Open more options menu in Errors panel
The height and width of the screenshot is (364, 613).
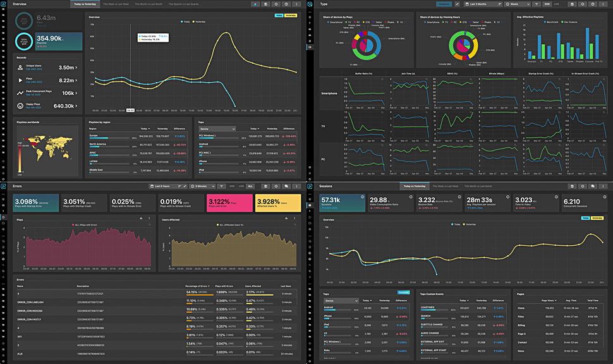point(297,186)
